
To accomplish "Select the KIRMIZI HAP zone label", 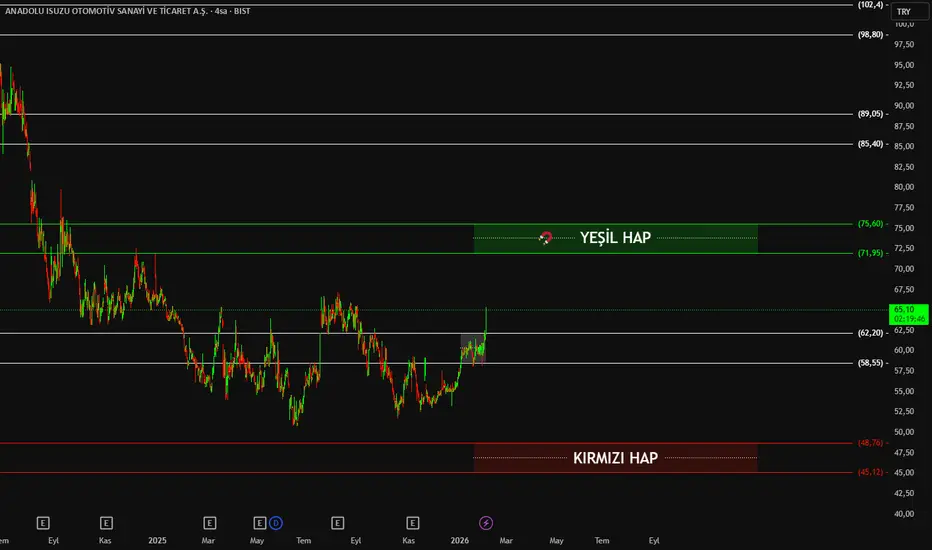I will pyautogui.click(x=615, y=458).
